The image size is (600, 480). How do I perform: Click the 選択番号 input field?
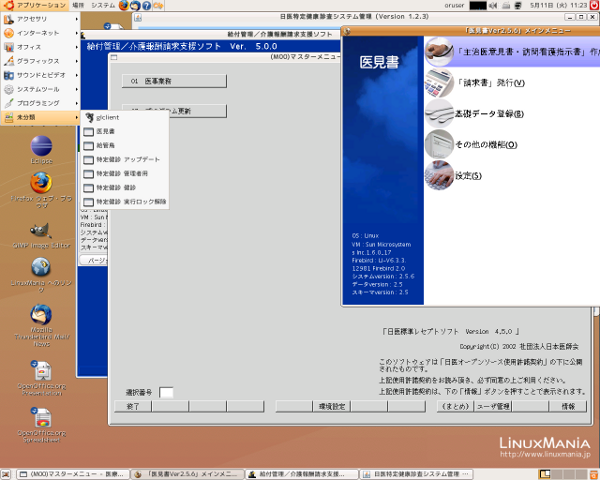tap(166, 393)
